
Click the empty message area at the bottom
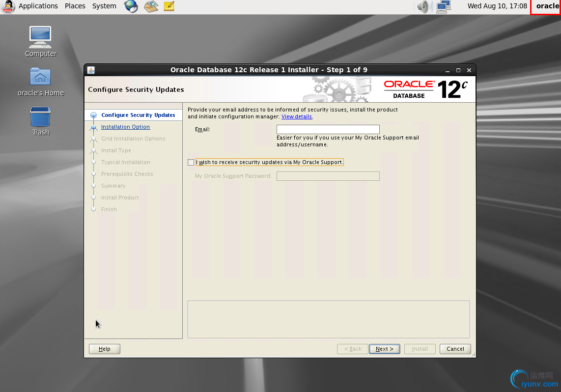329,319
